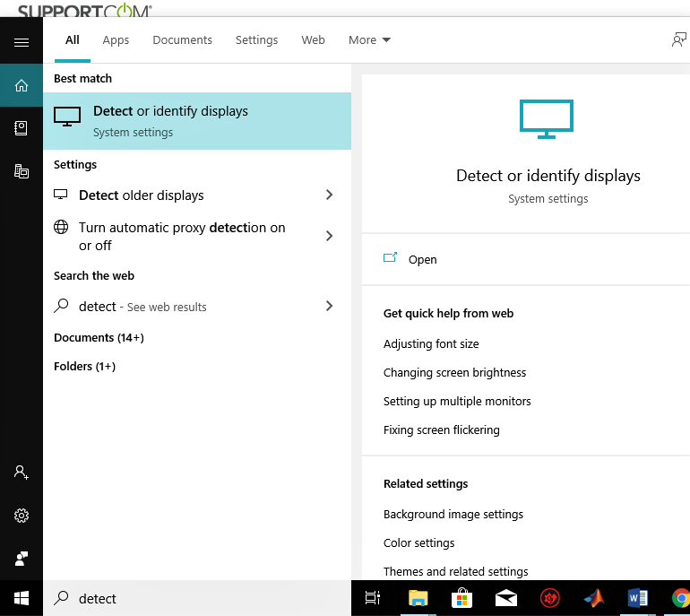Click the feedback icon at top right
Image resolution: width=690 pixels, height=616 pixels.
[679, 39]
